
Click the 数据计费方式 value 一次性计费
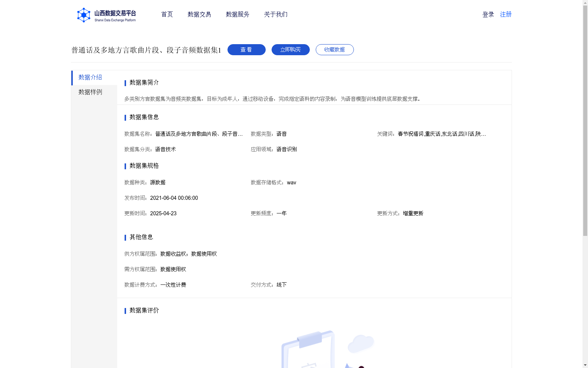click(x=173, y=285)
